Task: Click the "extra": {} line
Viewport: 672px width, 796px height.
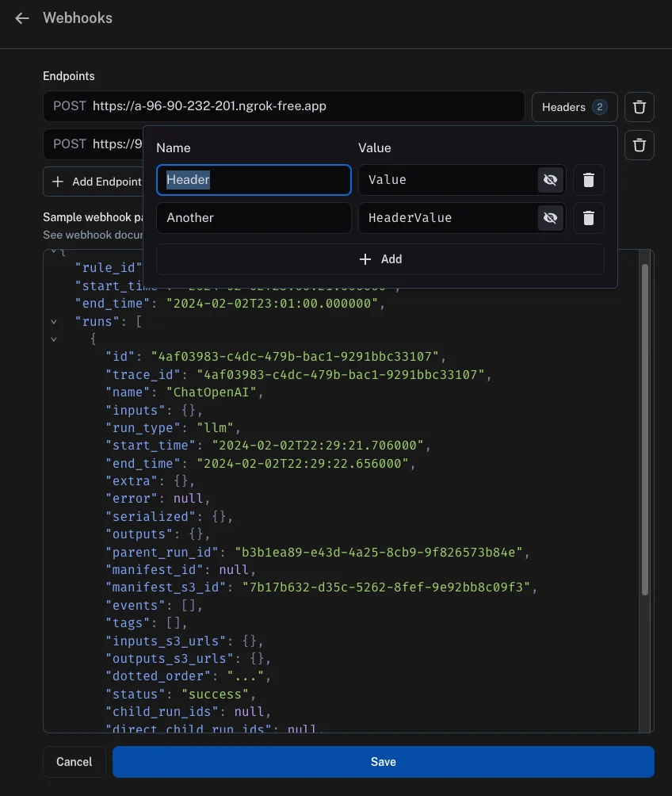Action: (x=151, y=480)
